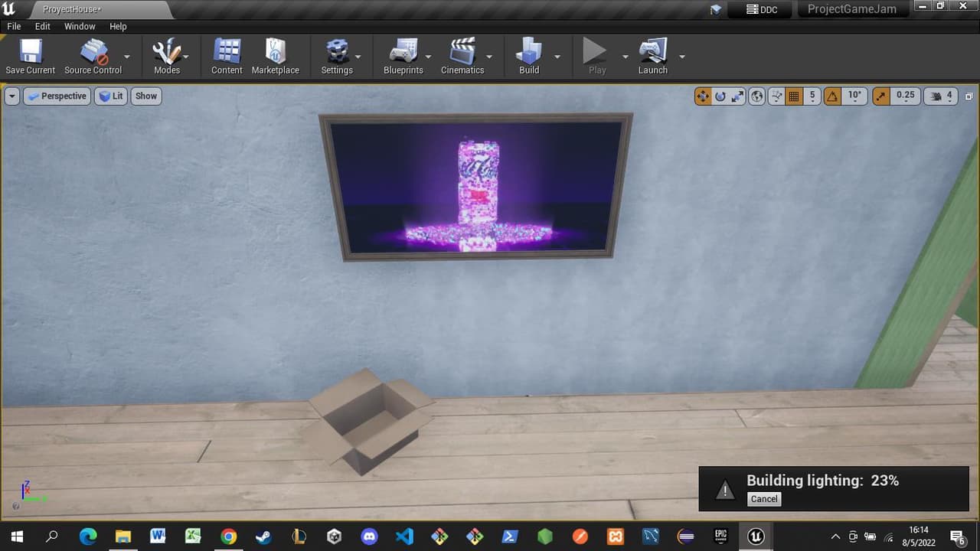Screen dimensions: 980x551
Task: Open Source Control from the toolbar
Action: pyautogui.click(x=93, y=57)
